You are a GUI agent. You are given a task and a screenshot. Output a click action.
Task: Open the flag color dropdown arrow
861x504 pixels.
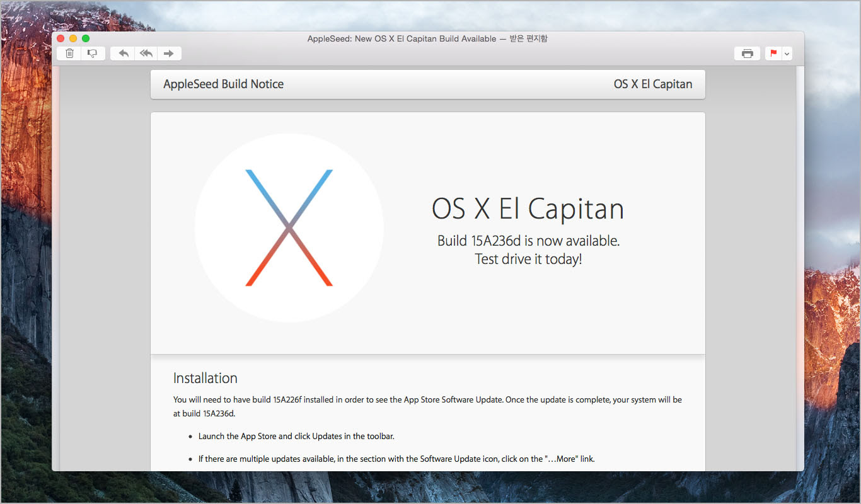coord(787,54)
